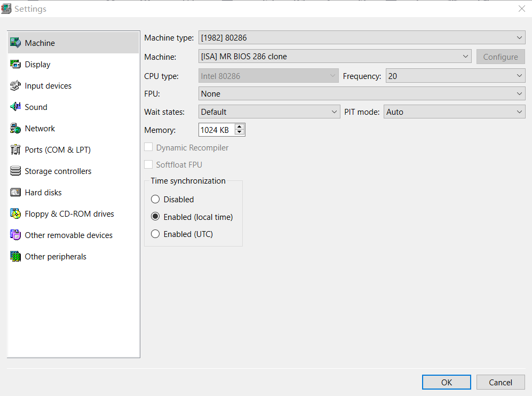
Task: Expand the PIT mode dropdown
Action: (454, 112)
